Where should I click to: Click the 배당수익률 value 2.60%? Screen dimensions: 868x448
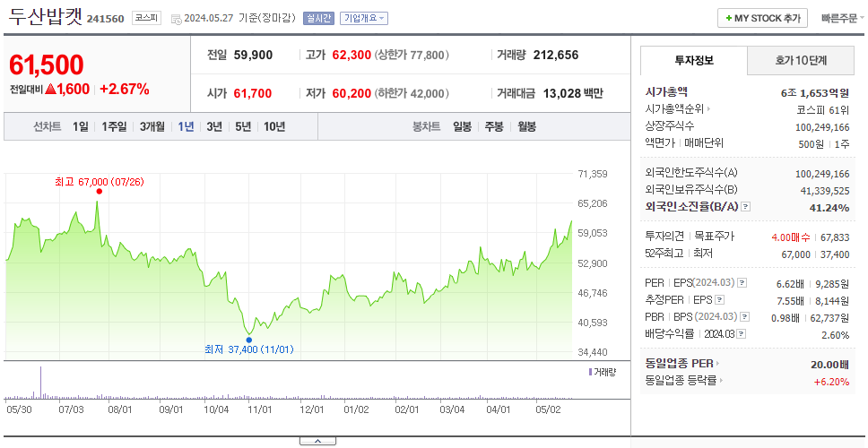836,335
